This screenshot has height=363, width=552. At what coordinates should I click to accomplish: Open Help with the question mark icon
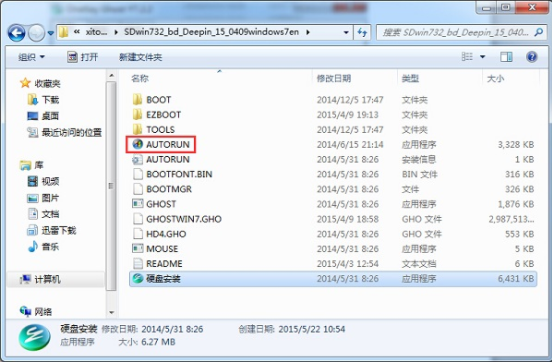(532, 57)
